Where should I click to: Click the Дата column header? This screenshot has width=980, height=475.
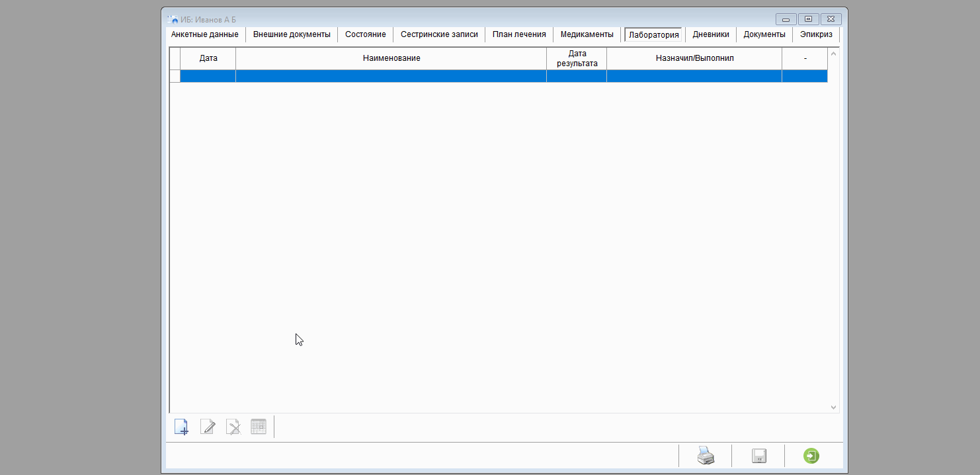pyautogui.click(x=208, y=58)
